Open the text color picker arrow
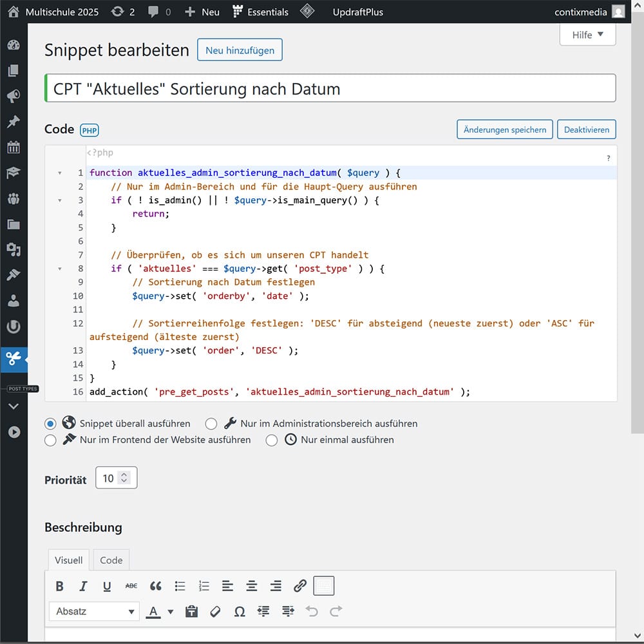Image resolution: width=644 pixels, height=644 pixels. click(171, 611)
